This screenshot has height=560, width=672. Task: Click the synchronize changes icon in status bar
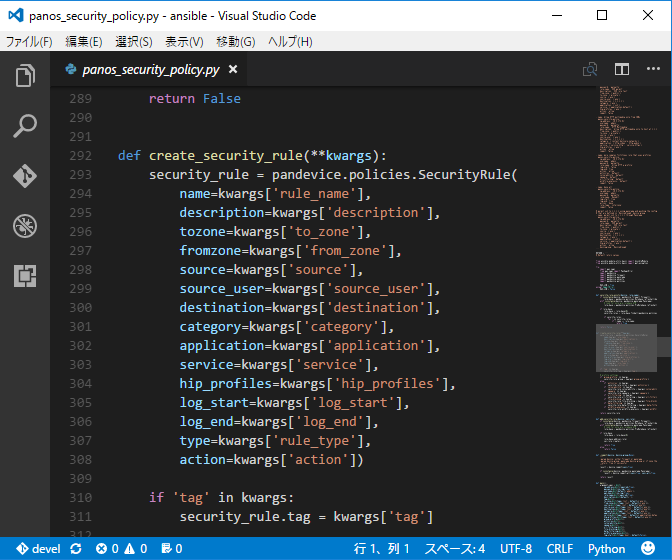76,549
